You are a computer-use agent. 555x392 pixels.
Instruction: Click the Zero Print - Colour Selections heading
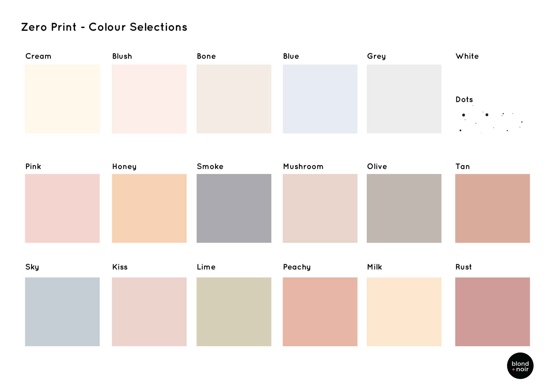pyautogui.click(x=104, y=27)
